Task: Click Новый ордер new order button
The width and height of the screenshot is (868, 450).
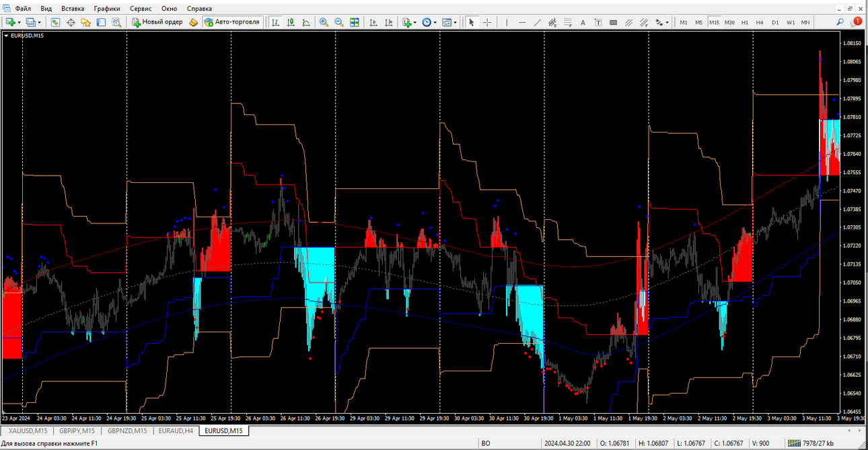Action: [157, 22]
